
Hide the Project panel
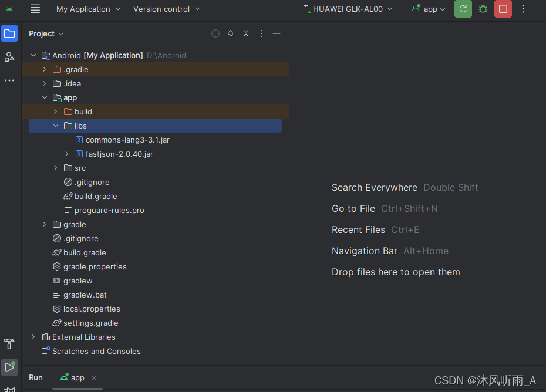tap(277, 33)
